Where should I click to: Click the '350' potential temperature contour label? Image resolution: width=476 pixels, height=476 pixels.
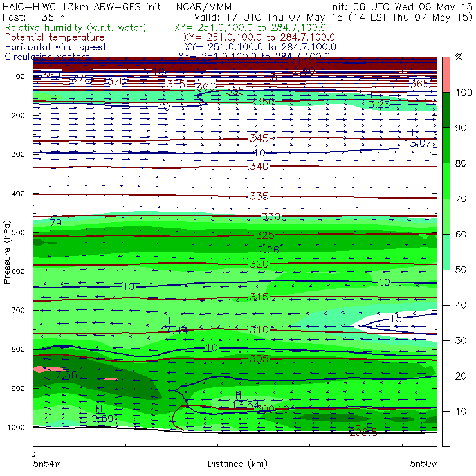[265, 102]
